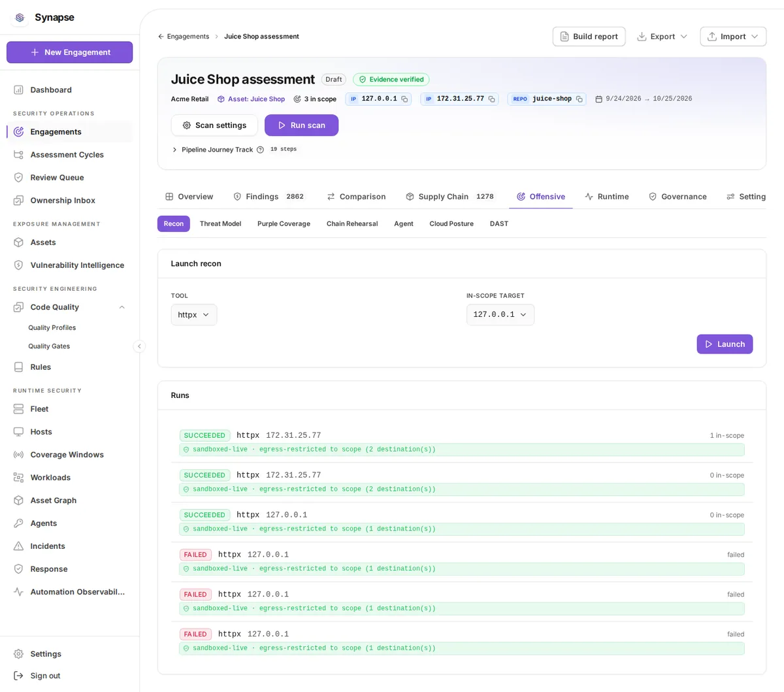This screenshot has height=692, width=784.
Task: Open the Export dropdown
Action: 662,37
